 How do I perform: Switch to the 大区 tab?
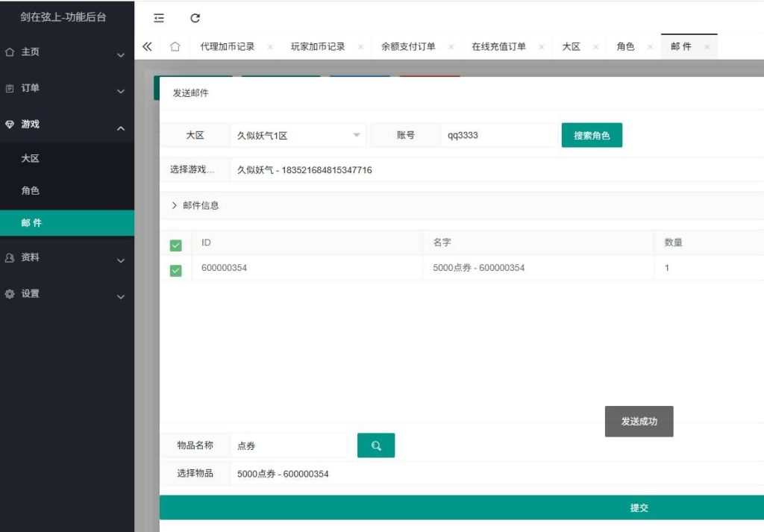pyautogui.click(x=571, y=47)
